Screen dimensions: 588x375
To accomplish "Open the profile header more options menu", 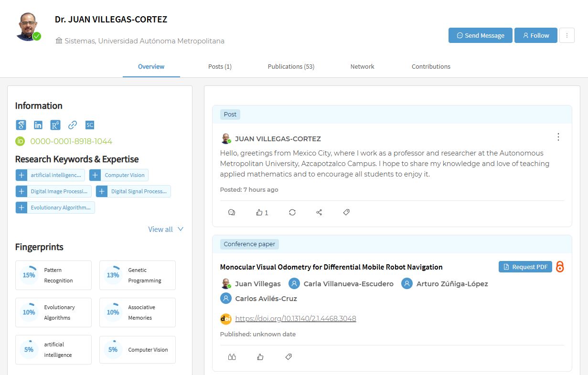I will coord(567,35).
